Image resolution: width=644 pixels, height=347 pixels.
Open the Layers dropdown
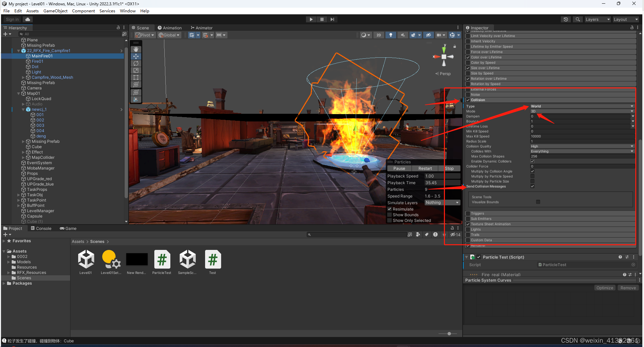(x=598, y=19)
